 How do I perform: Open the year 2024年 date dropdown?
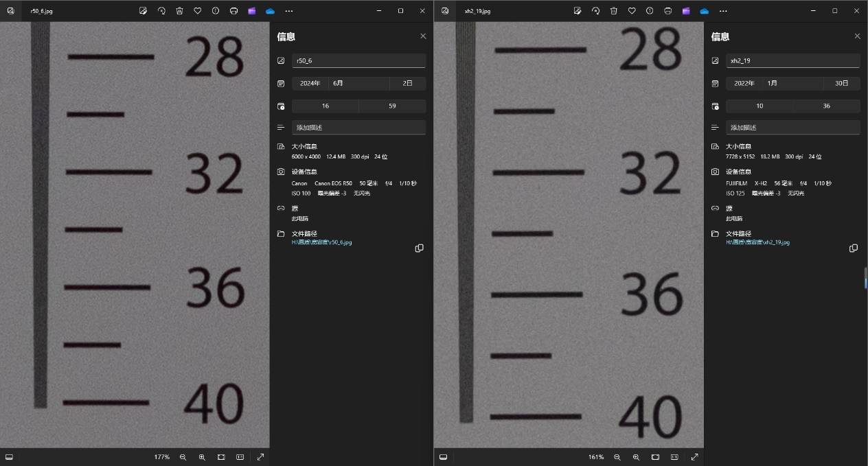point(310,83)
